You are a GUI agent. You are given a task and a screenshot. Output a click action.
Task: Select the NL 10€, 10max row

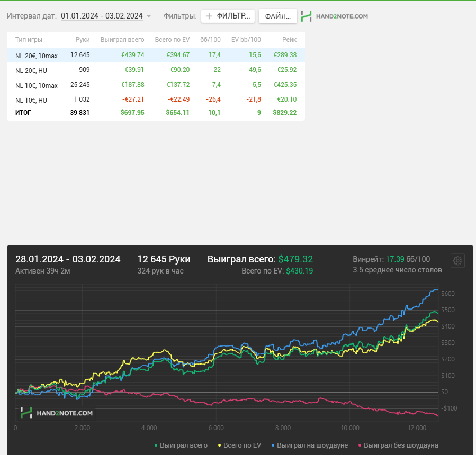(156, 85)
